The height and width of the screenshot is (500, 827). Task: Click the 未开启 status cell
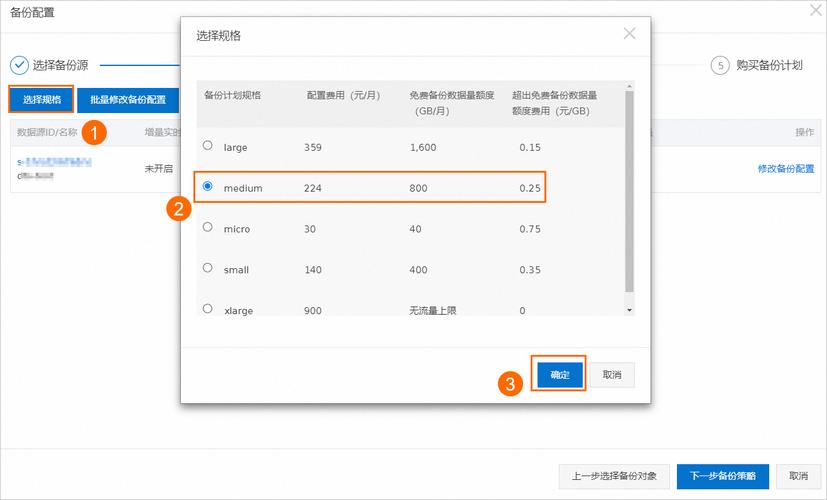pyautogui.click(x=159, y=169)
